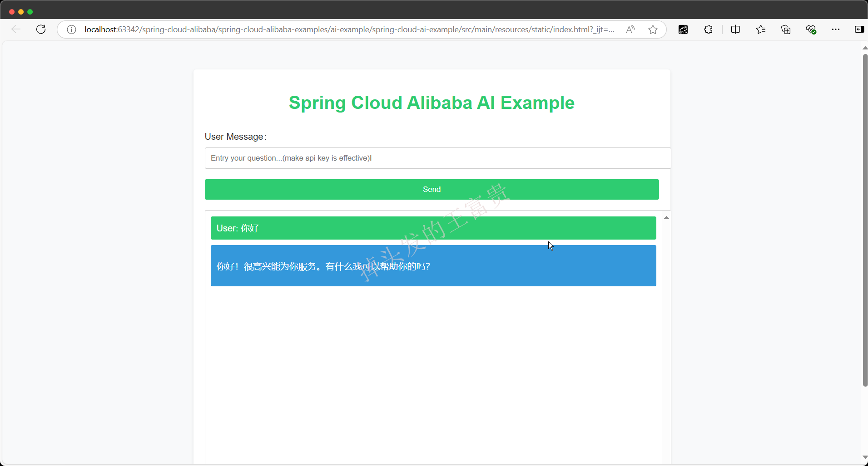Open Collections icon
The width and height of the screenshot is (868, 466).
point(786,29)
